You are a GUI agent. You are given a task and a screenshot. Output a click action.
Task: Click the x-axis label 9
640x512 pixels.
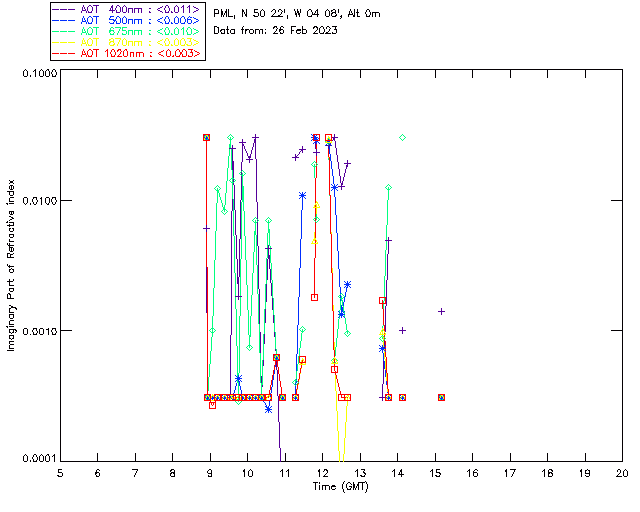coord(210,473)
